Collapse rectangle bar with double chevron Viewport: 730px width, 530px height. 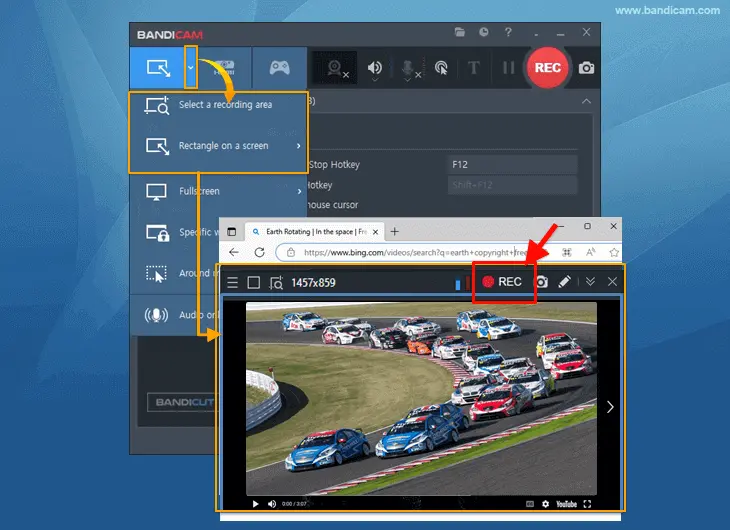pos(590,282)
